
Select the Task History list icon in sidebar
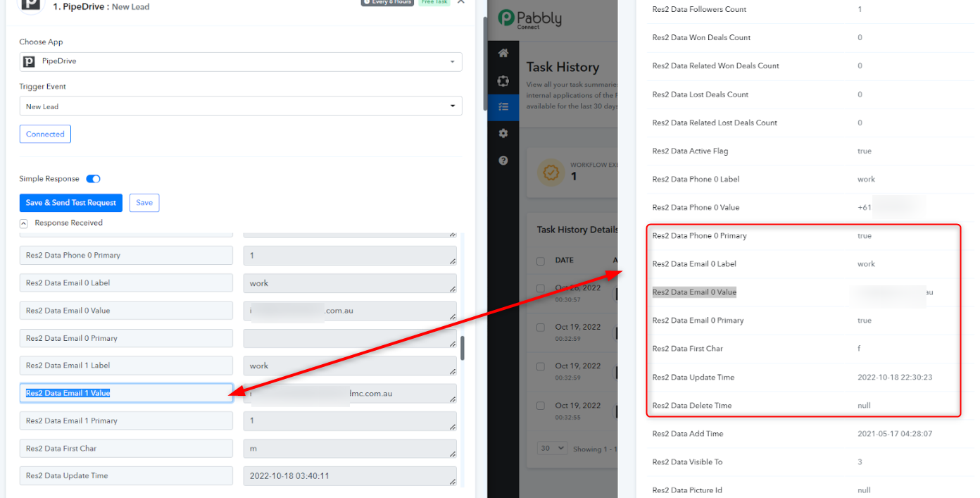[x=503, y=107]
